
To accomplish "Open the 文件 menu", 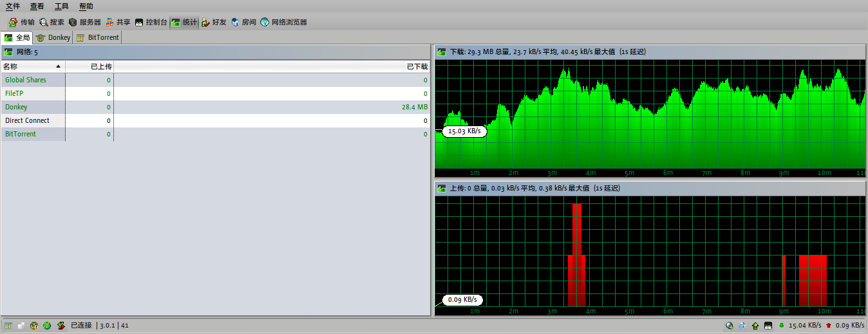I will (13, 6).
